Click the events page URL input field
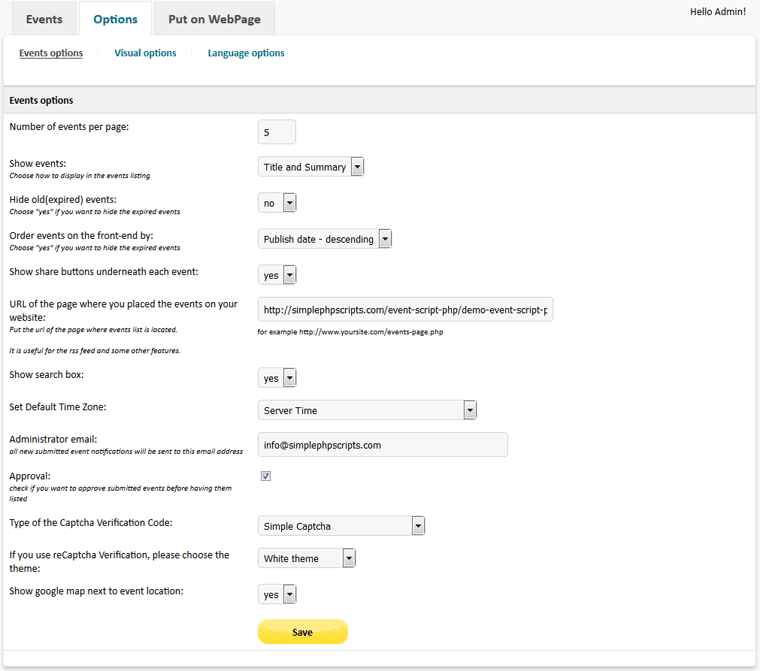The height and width of the screenshot is (671, 760). (x=405, y=310)
